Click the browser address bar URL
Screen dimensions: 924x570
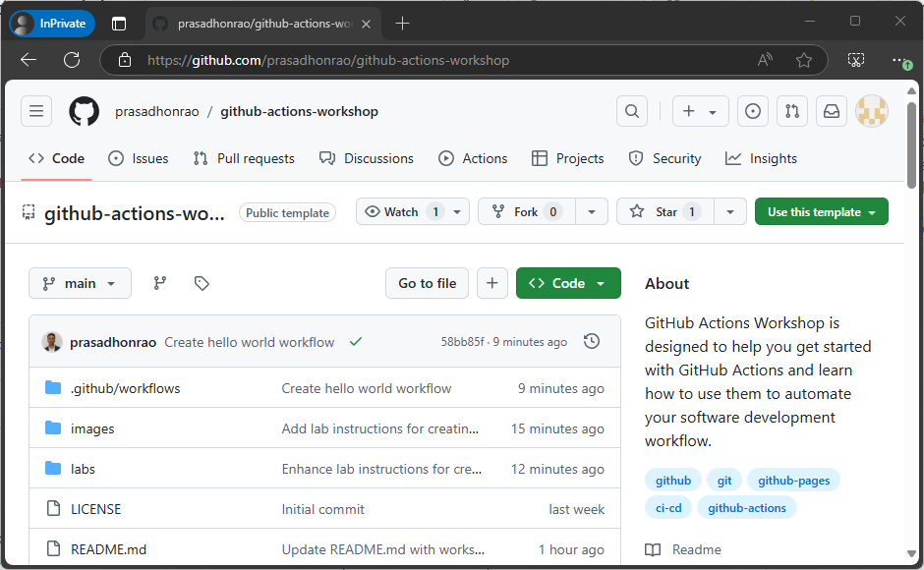tap(328, 60)
